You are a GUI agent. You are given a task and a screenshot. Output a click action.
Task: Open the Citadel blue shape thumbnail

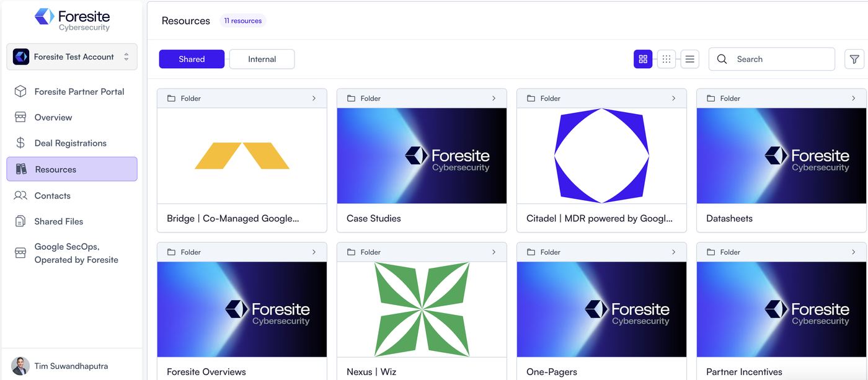pyautogui.click(x=601, y=156)
